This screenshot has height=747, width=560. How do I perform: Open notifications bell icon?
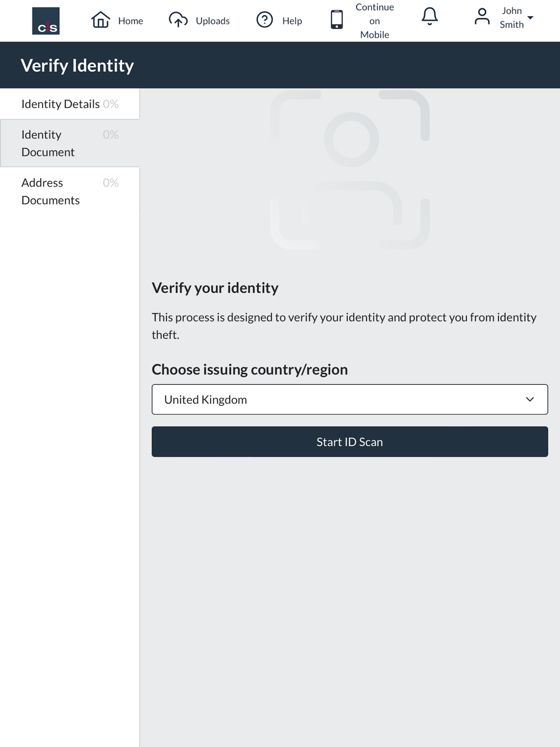(x=430, y=16)
